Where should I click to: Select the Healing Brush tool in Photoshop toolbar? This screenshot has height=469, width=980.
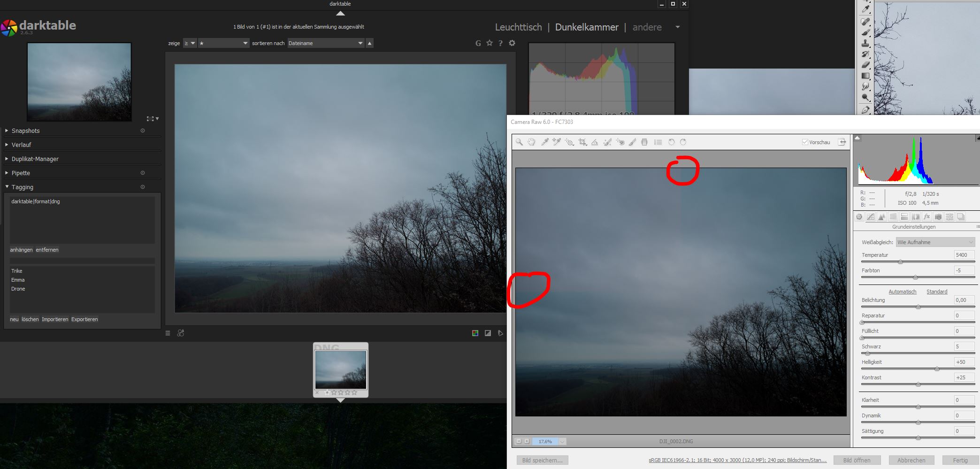[865, 22]
